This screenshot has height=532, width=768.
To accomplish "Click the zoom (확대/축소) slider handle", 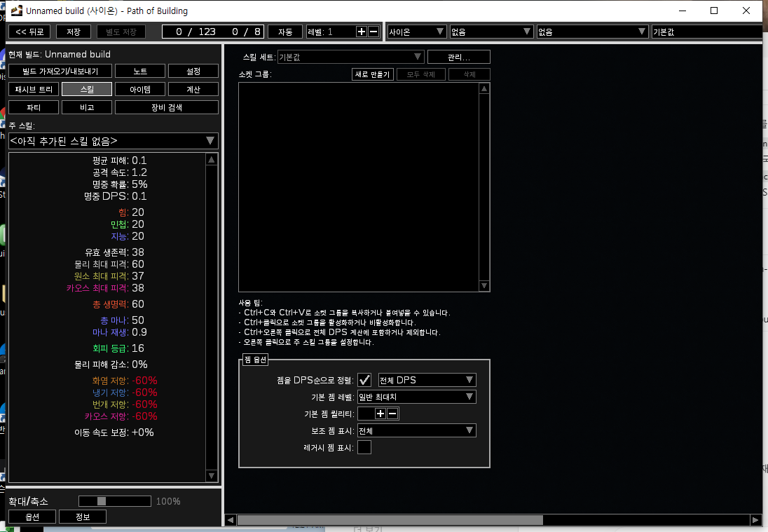I will coord(102,501).
